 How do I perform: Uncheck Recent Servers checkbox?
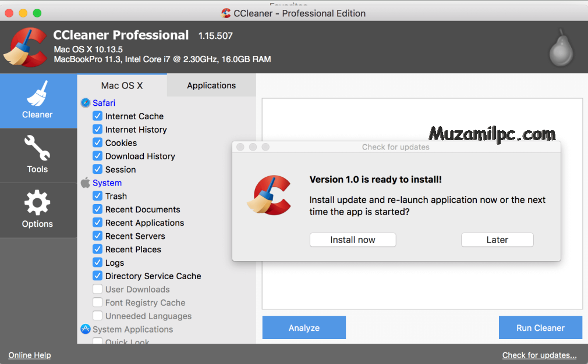pyautogui.click(x=97, y=235)
